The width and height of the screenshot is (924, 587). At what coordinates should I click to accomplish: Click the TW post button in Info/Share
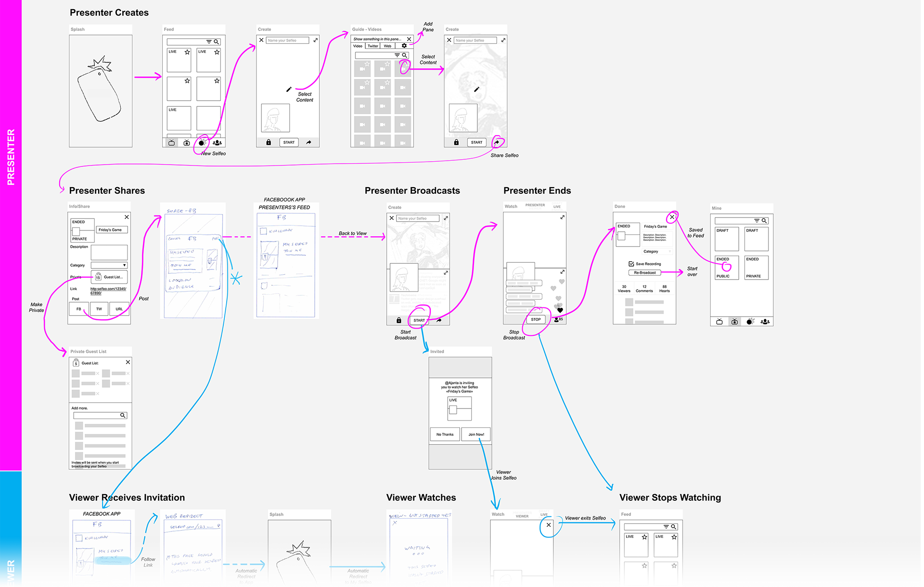click(x=99, y=309)
